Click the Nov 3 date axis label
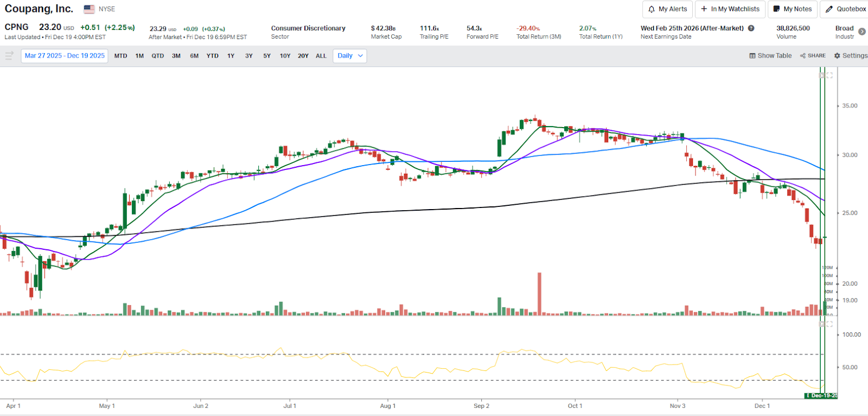The image size is (868, 416). point(677,406)
